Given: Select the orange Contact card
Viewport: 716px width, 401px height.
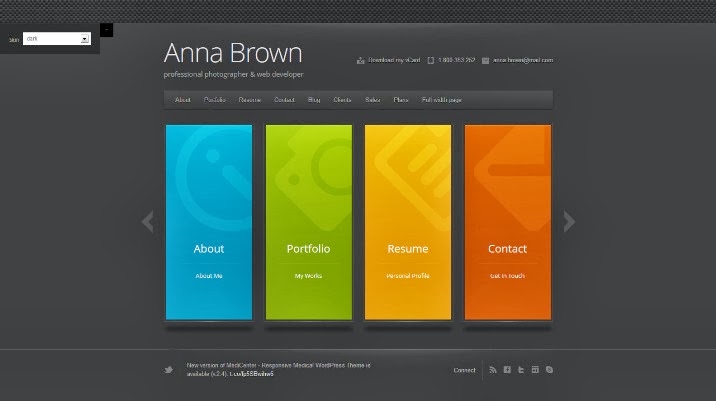Looking at the screenshot, I should click(x=508, y=222).
